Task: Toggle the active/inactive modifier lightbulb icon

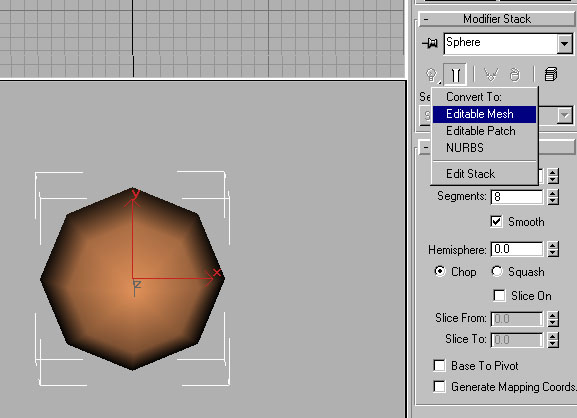Action: pyautogui.click(x=431, y=75)
